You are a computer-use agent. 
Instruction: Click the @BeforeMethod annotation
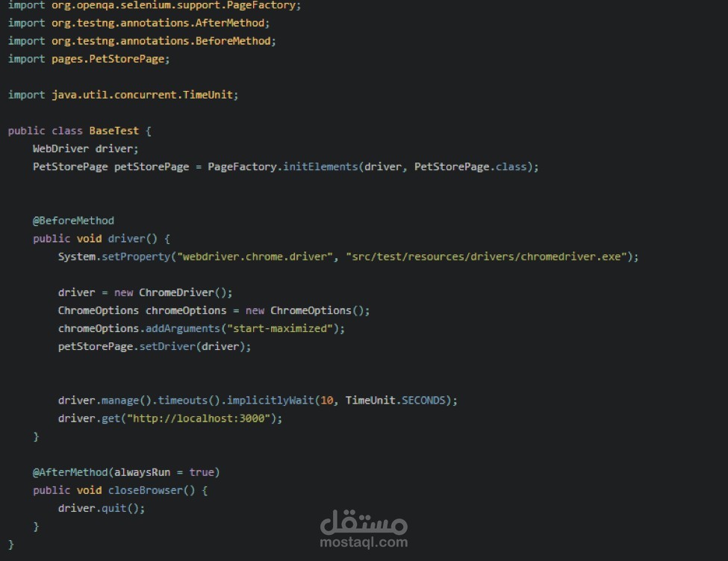click(x=72, y=220)
